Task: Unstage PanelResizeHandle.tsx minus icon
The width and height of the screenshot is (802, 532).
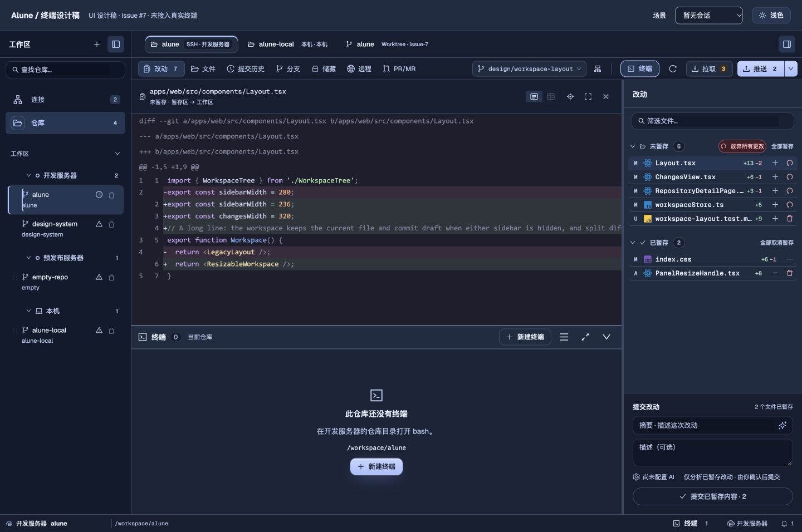Action: pos(775,273)
